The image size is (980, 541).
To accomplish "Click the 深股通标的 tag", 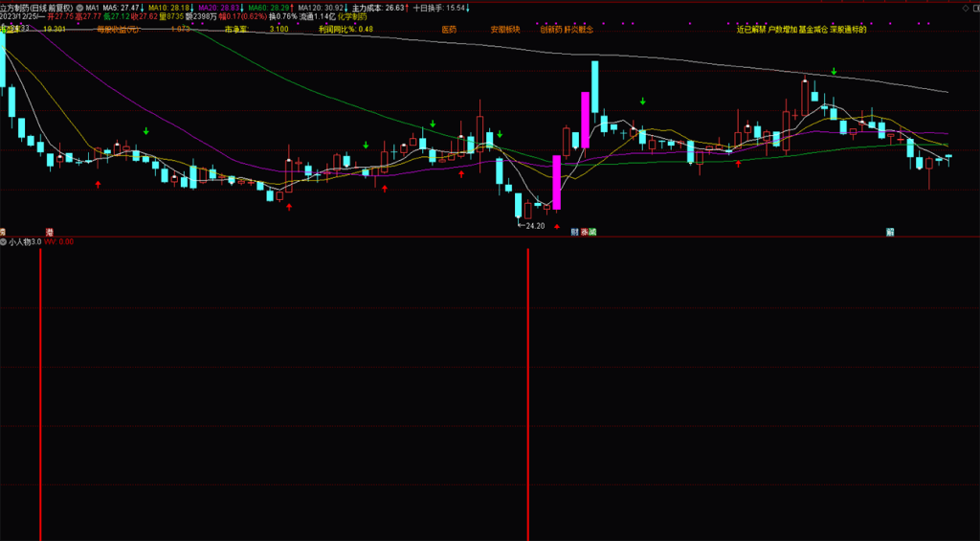I will pyautogui.click(x=847, y=30).
